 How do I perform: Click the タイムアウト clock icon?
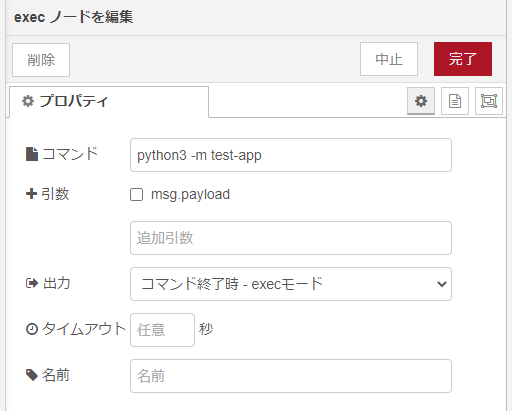[x=32, y=329]
